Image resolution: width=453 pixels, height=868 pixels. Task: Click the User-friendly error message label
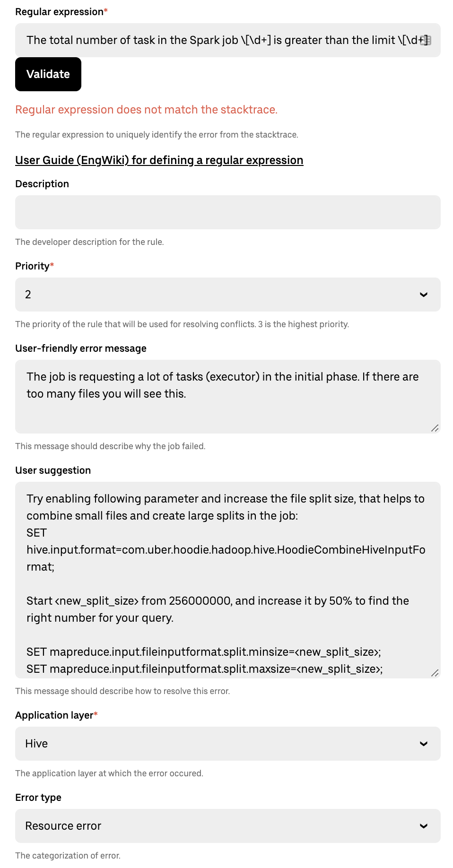point(81,348)
